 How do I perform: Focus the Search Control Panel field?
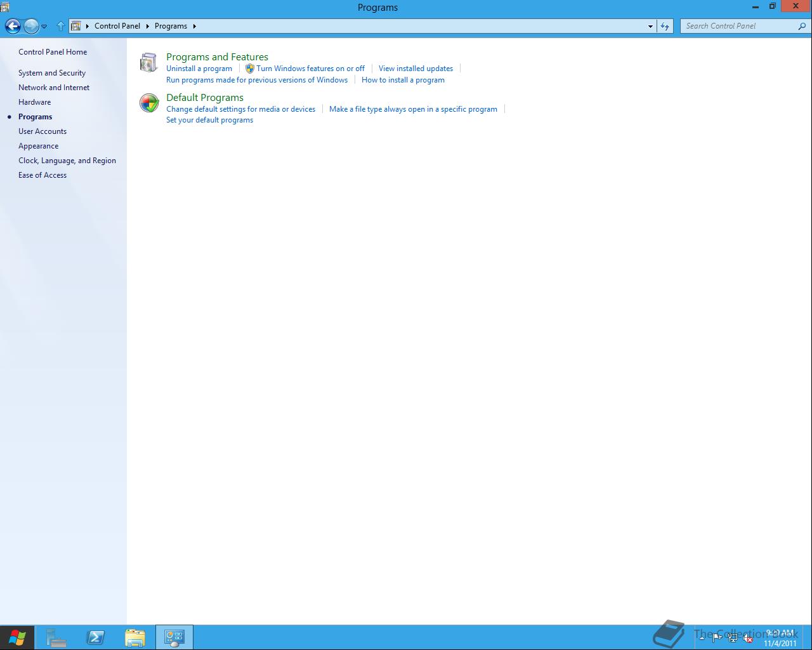pos(739,26)
